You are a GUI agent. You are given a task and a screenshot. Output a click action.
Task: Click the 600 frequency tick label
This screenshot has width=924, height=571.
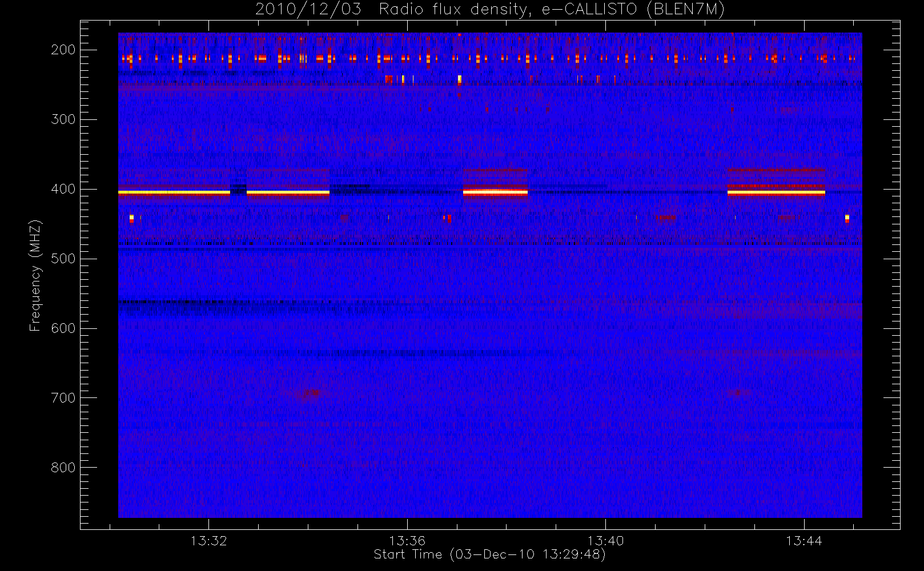(63, 328)
